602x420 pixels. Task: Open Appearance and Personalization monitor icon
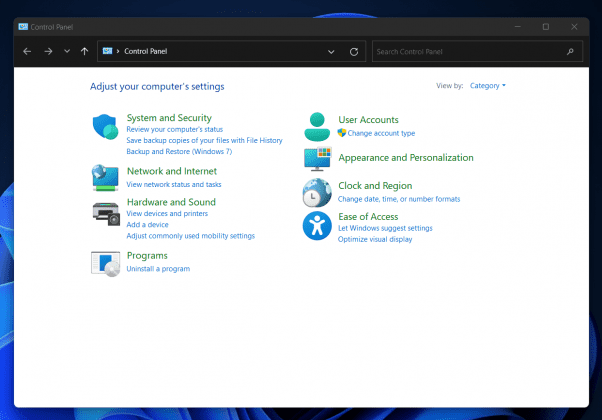[x=317, y=159]
